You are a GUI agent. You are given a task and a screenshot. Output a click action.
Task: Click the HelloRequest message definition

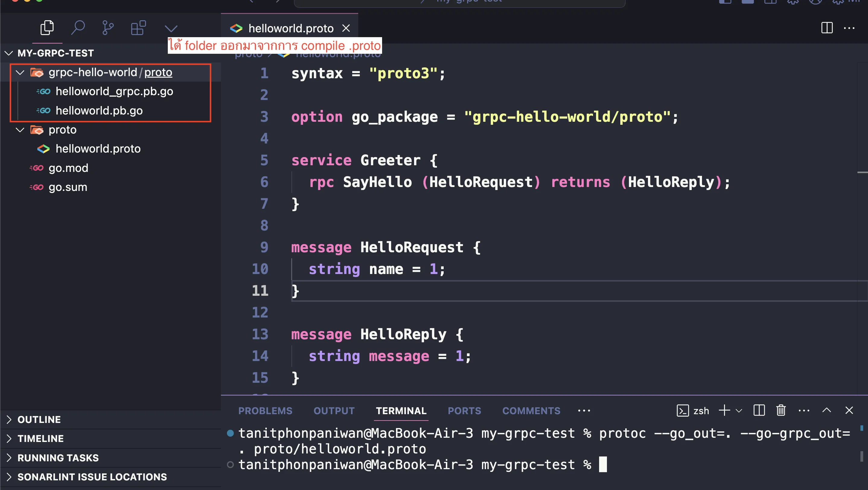pos(412,247)
